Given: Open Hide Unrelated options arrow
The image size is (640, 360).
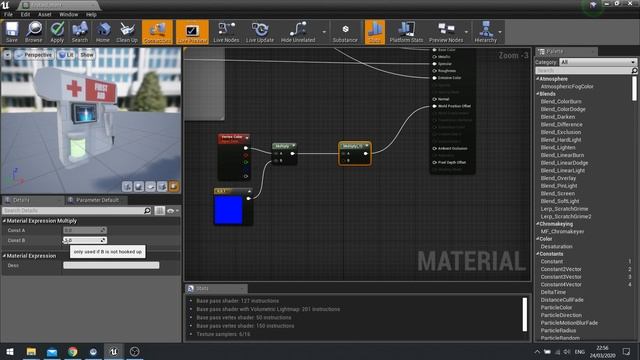Looking at the screenshot, I should pyautogui.click(x=324, y=32).
